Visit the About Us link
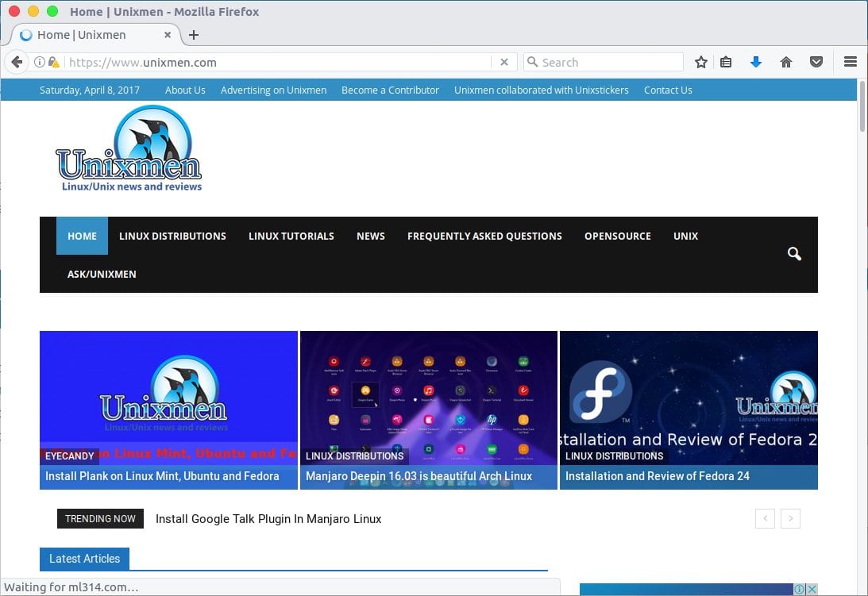The image size is (868, 596). pyautogui.click(x=185, y=90)
